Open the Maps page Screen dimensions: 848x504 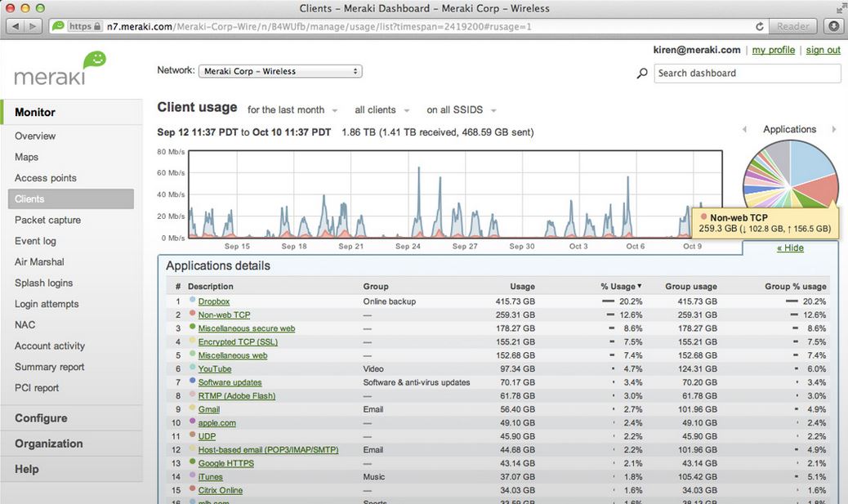(26, 157)
